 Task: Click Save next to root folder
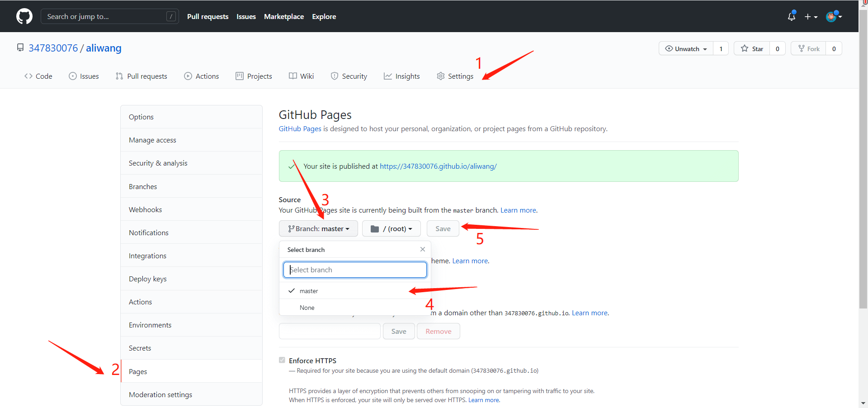coord(443,228)
